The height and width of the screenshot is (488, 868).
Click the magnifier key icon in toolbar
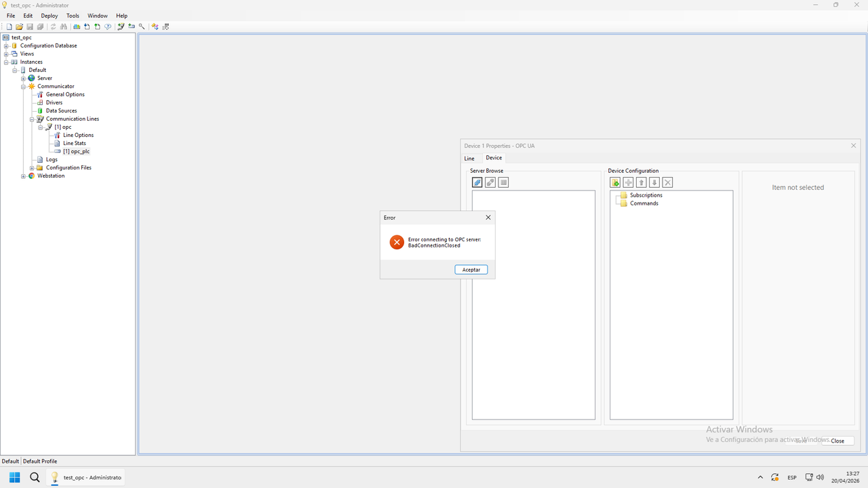point(142,26)
